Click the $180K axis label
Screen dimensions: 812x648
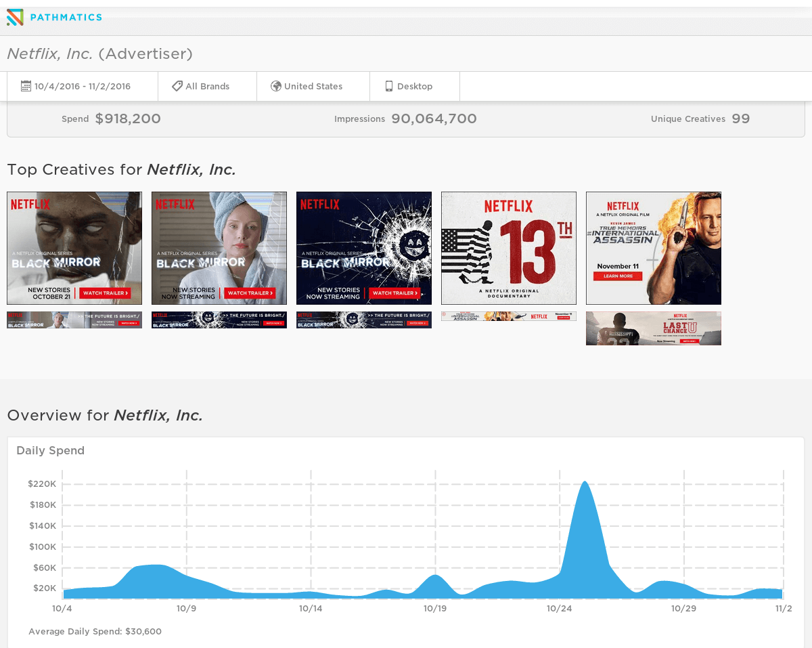click(43, 504)
